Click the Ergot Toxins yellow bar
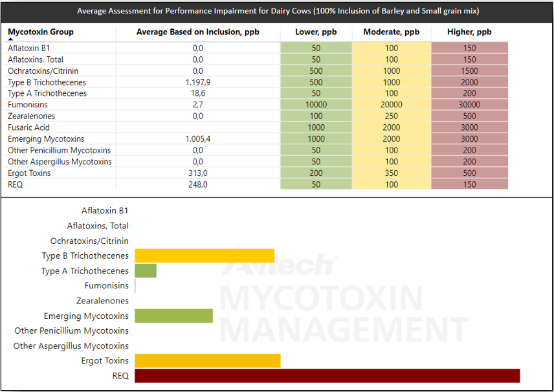Viewport: 554px width, 392px height. pos(208,361)
